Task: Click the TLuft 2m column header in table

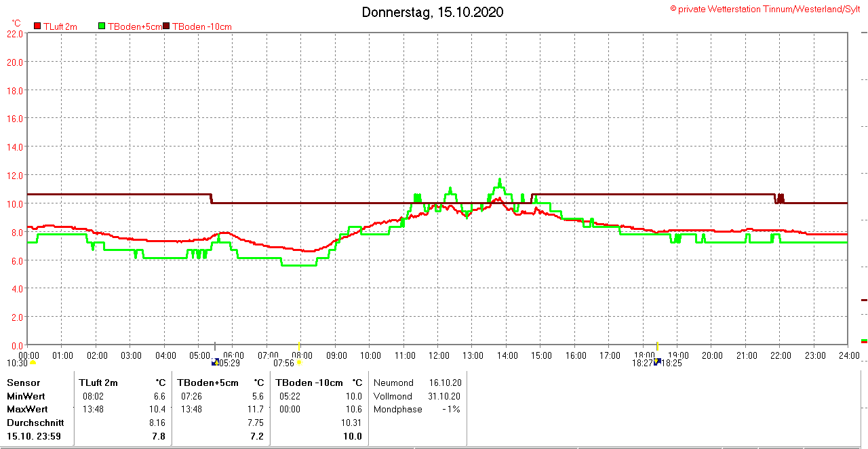Action: [98, 383]
